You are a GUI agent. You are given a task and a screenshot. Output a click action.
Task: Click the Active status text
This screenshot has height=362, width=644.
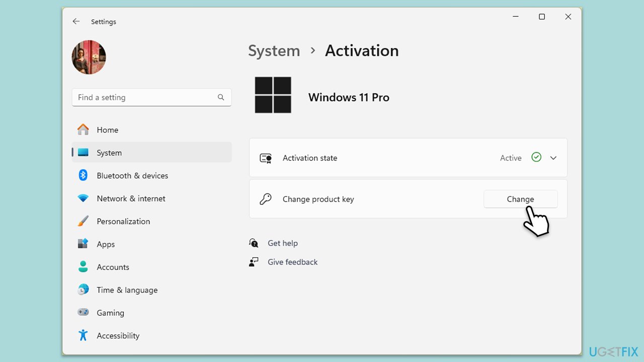pyautogui.click(x=511, y=158)
